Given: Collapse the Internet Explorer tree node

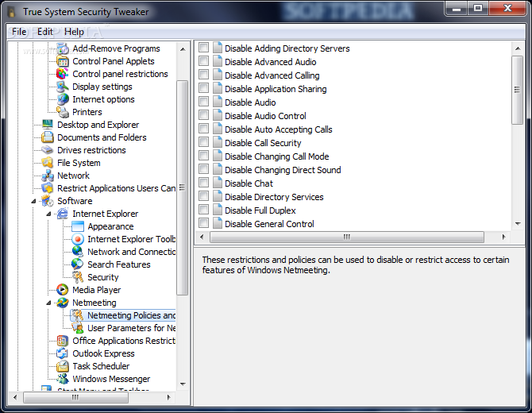Looking at the screenshot, I should click(48, 214).
